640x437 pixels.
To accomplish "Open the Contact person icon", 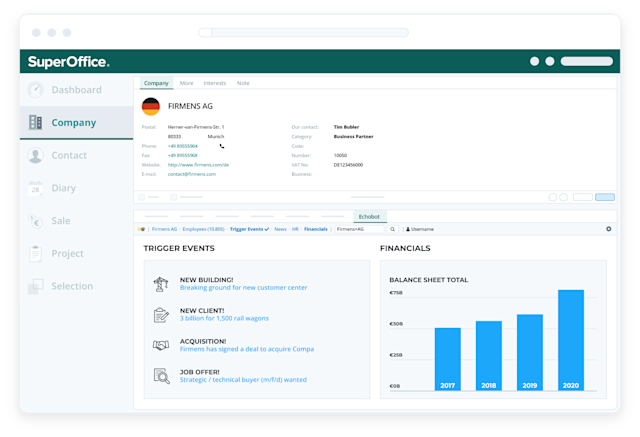I will [x=36, y=155].
